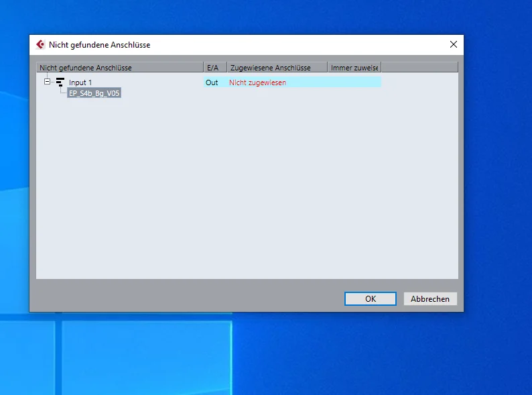Confirm the dialog with OK

[370, 299]
